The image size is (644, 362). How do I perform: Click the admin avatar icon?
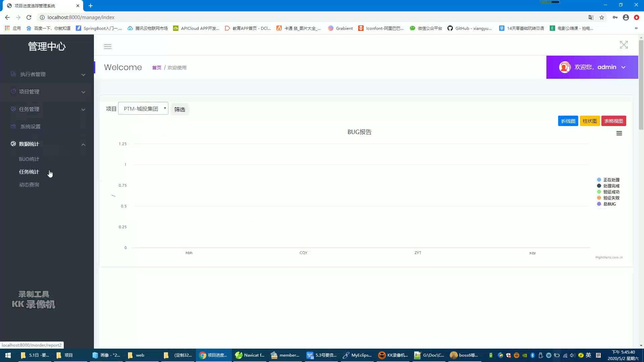[x=565, y=67]
